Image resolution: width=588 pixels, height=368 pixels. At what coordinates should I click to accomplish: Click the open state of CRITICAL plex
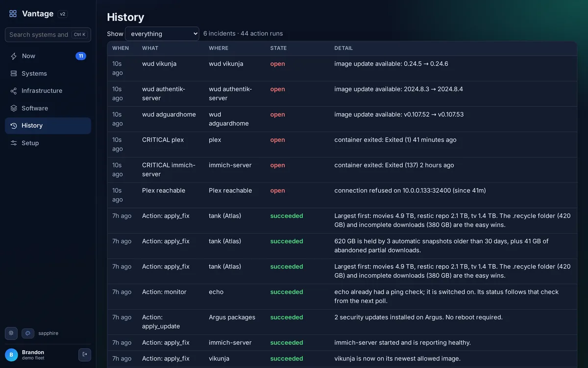(x=277, y=140)
